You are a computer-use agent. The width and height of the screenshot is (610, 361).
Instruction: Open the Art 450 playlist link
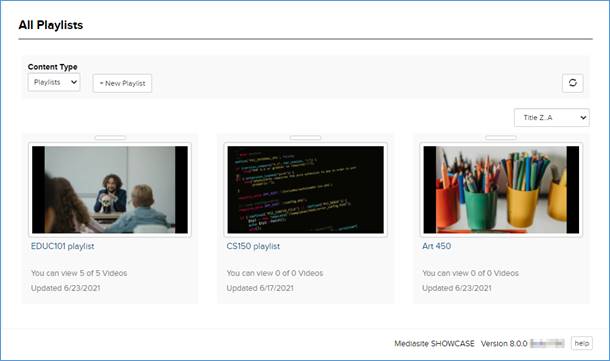(436, 246)
